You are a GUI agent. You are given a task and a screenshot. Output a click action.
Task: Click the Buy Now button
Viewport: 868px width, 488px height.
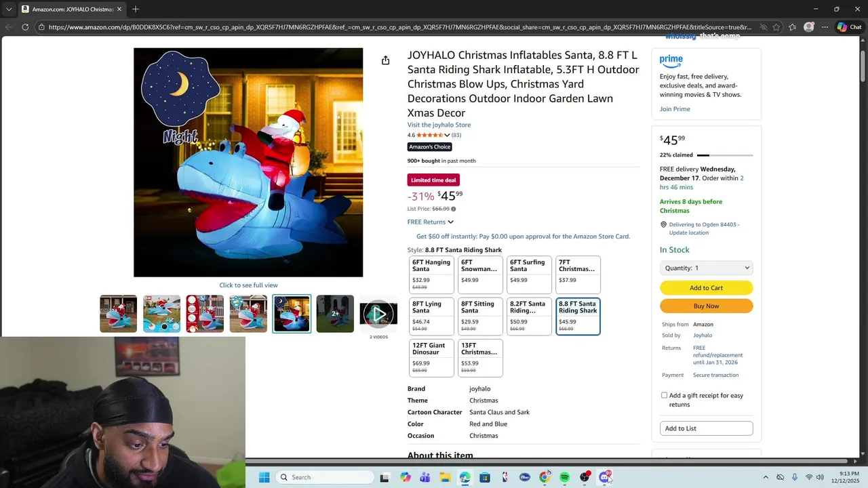click(706, 306)
